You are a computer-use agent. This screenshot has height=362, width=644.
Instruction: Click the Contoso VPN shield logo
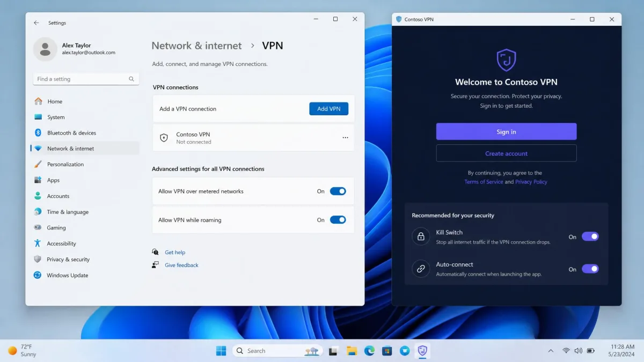click(x=506, y=60)
